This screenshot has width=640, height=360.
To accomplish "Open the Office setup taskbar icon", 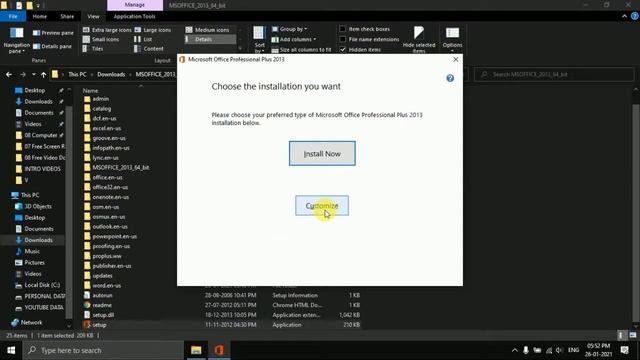I will pos(219,350).
